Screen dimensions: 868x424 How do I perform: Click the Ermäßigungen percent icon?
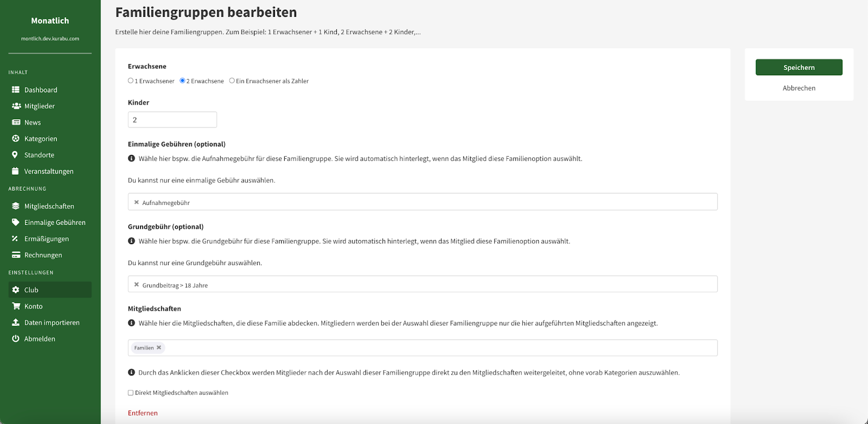pos(15,239)
